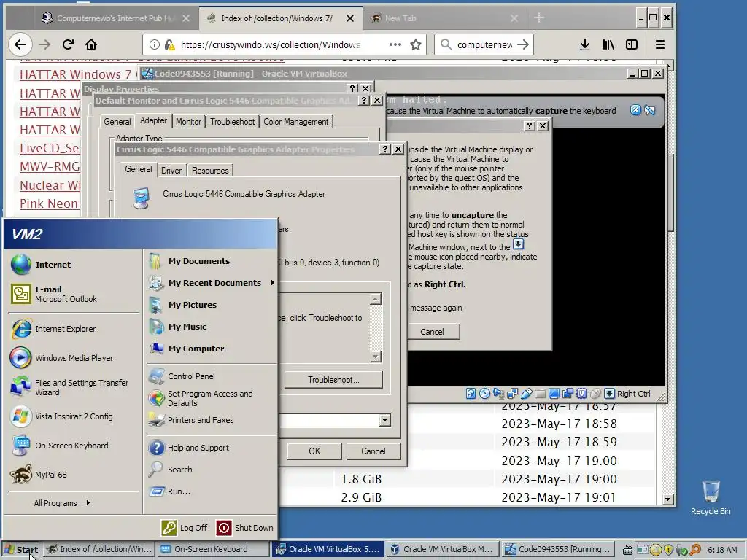Open Search from Start menu
Viewport: 747px width, 560px height.
[x=211, y=470]
